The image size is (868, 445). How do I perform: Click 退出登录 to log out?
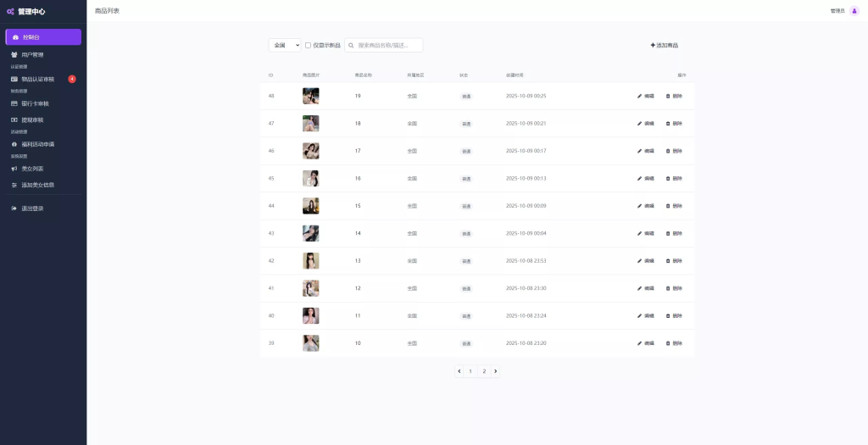(x=32, y=209)
